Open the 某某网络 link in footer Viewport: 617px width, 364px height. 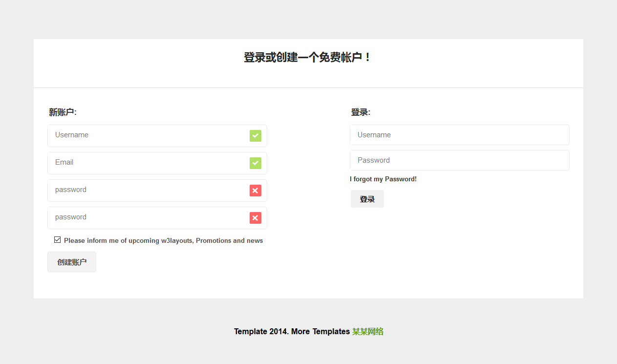point(368,331)
